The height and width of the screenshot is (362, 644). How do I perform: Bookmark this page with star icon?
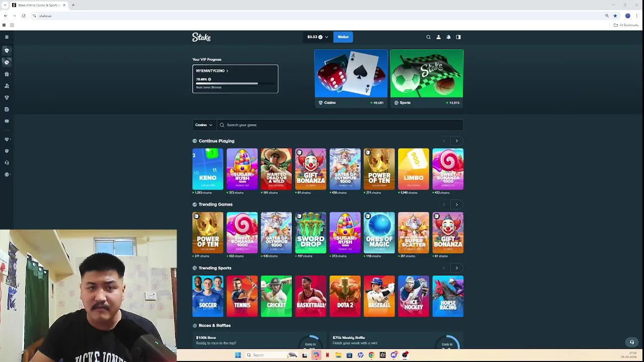(615, 16)
